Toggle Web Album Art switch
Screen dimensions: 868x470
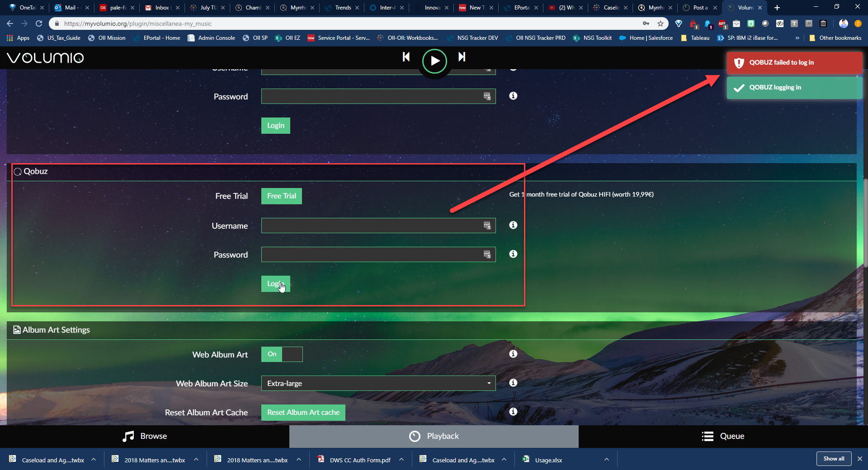(x=282, y=354)
